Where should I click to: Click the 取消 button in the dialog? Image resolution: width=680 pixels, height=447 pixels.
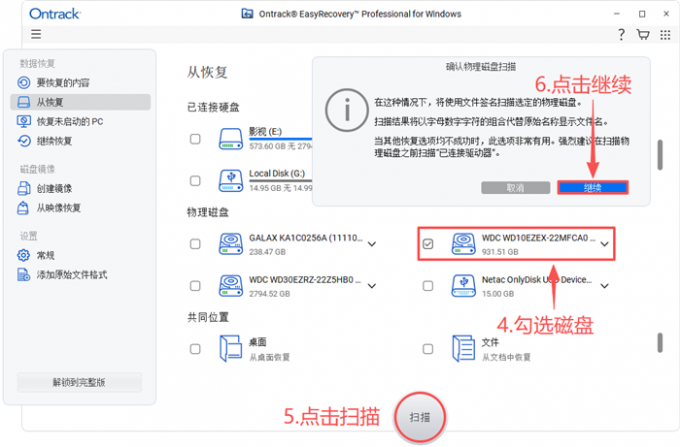click(x=516, y=188)
